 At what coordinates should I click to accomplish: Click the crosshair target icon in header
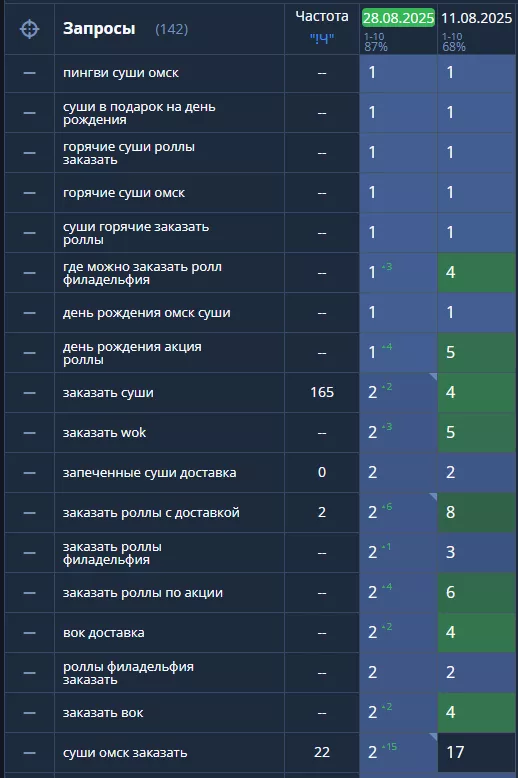coord(29,29)
